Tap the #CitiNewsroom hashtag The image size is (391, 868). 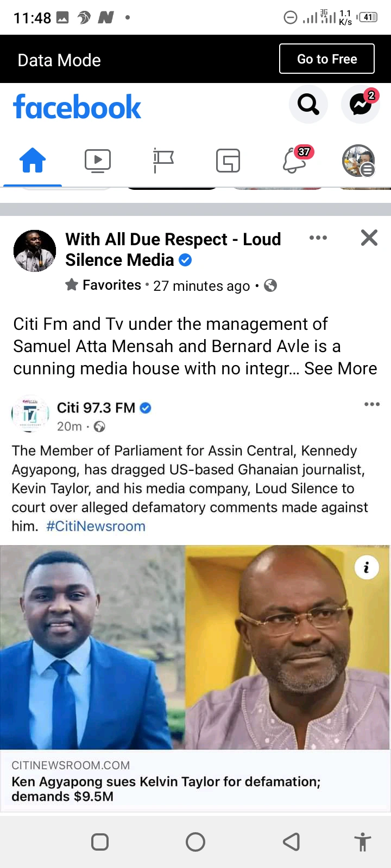96,526
